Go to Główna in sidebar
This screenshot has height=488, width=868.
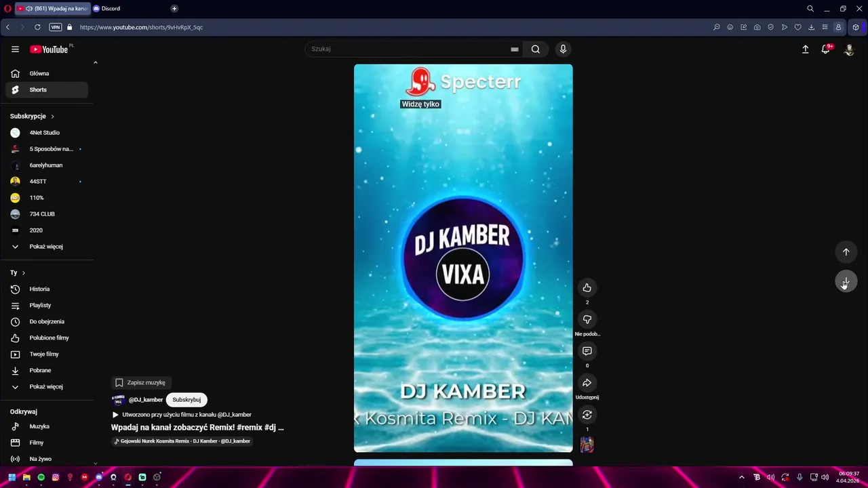47,73
